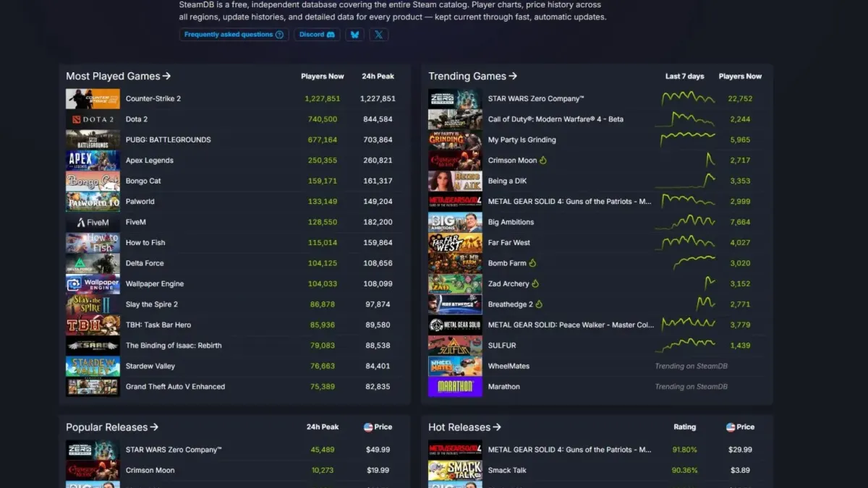Select The Binding of Isaac: Rebirth title

tap(174, 346)
